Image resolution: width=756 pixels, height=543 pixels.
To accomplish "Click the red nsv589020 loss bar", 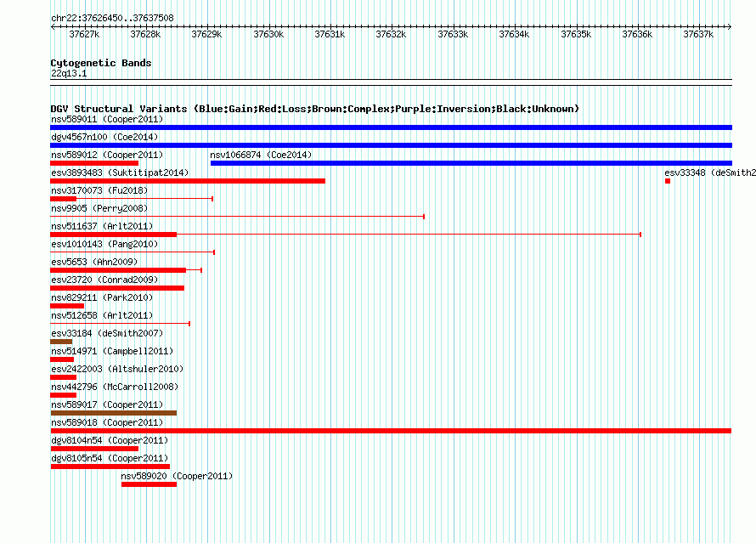I will [149, 484].
